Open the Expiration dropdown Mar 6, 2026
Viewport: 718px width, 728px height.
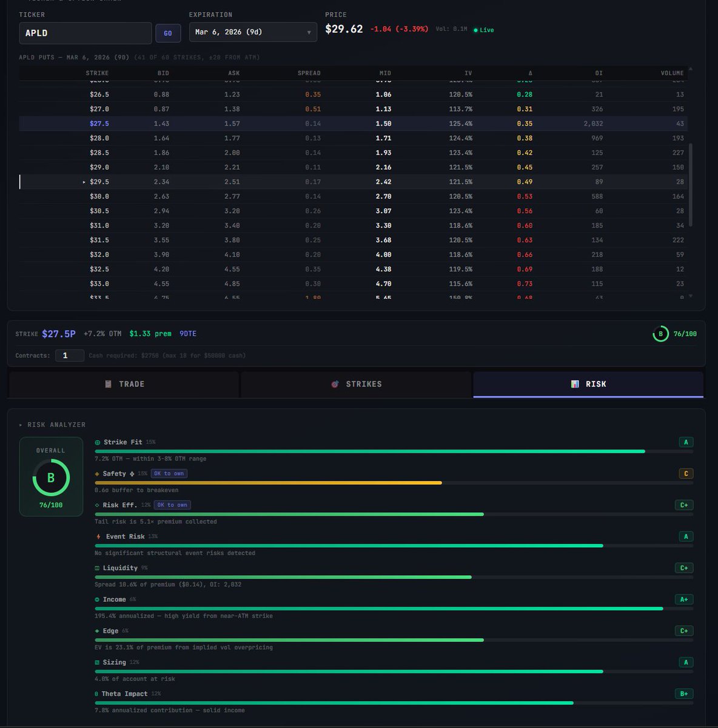[253, 32]
